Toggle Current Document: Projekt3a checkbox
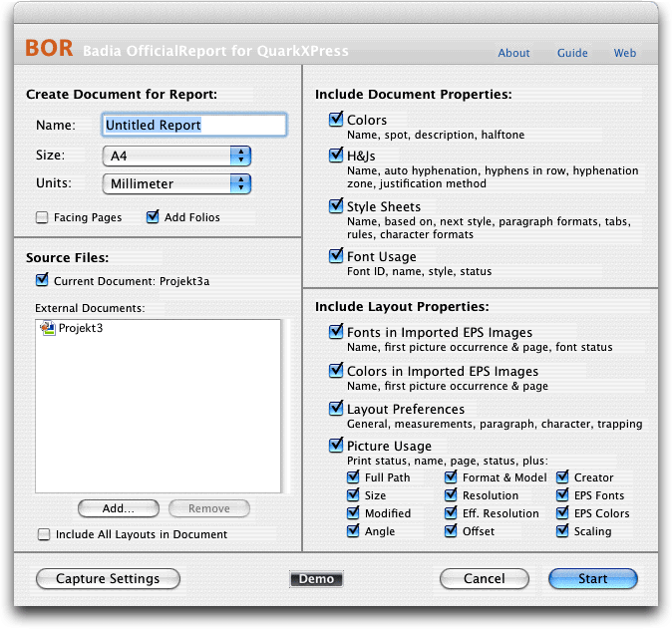 (x=42, y=281)
